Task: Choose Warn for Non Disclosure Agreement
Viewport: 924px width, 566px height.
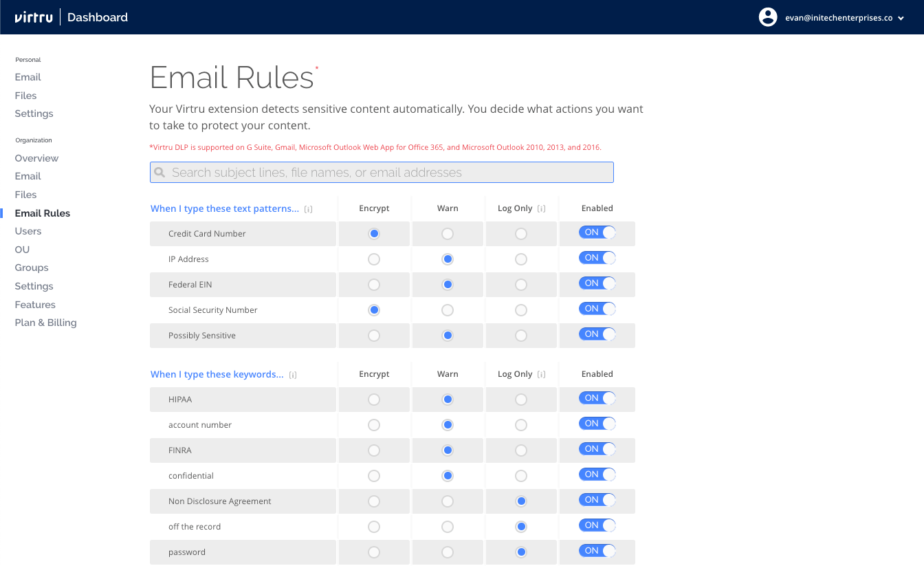Action: [x=448, y=501]
